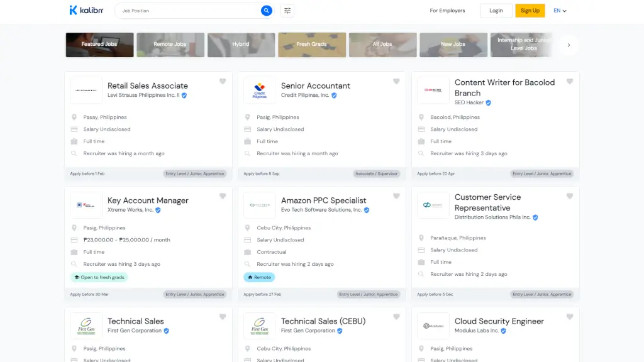The width and height of the screenshot is (644, 362).
Task: Click the Sign Up button
Action: [x=530, y=11]
